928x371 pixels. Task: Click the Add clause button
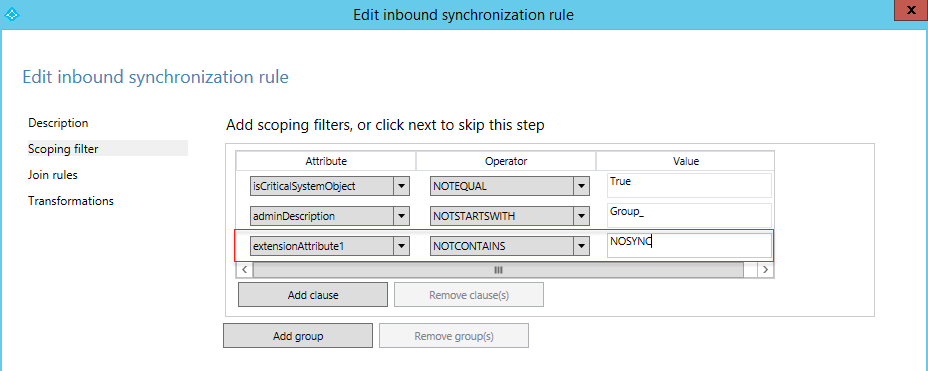point(312,295)
